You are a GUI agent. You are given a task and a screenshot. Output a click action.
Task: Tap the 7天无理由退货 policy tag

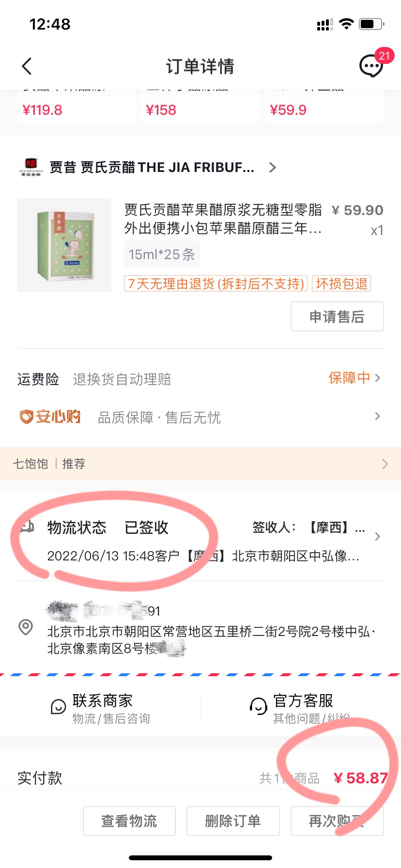(x=216, y=283)
